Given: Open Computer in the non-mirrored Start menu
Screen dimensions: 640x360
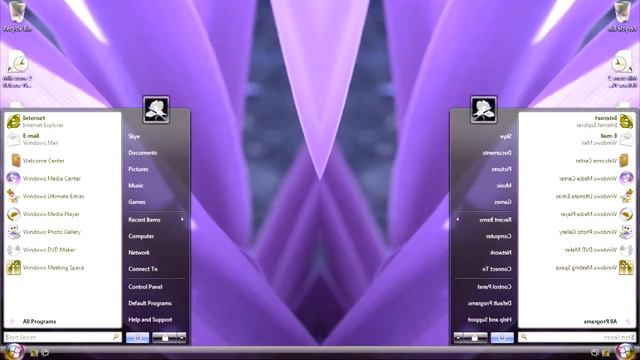Looking at the screenshot, I should coord(141,236).
